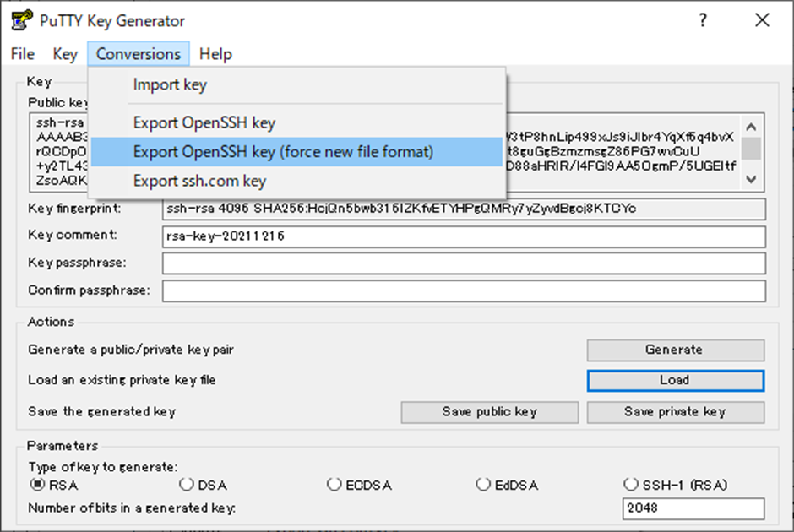Screen dimensions: 794x532
Task: Select SSH-1 (RSA) key type radio button
Action: pyautogui.click(x=631, y=485)
